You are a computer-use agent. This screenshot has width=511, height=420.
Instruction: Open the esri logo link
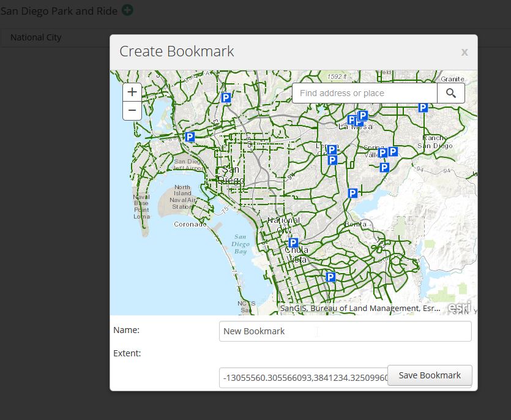tap(460, 307)
